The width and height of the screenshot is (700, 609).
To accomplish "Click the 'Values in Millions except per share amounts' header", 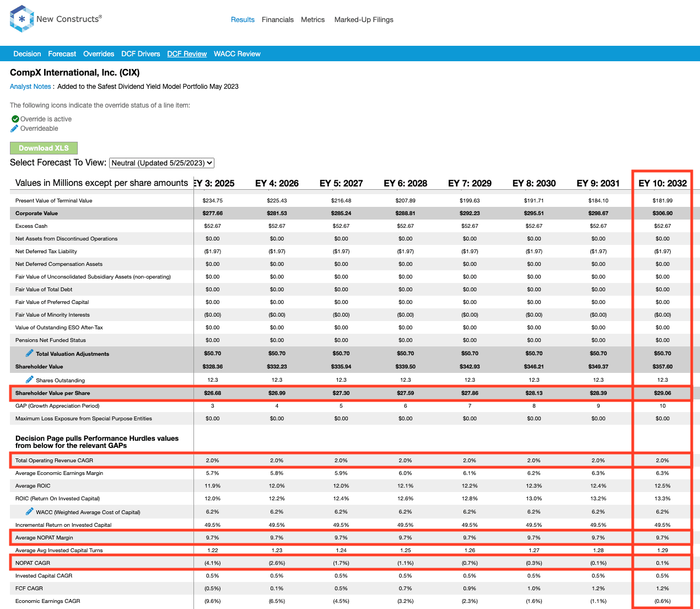I will click(102, 183).
